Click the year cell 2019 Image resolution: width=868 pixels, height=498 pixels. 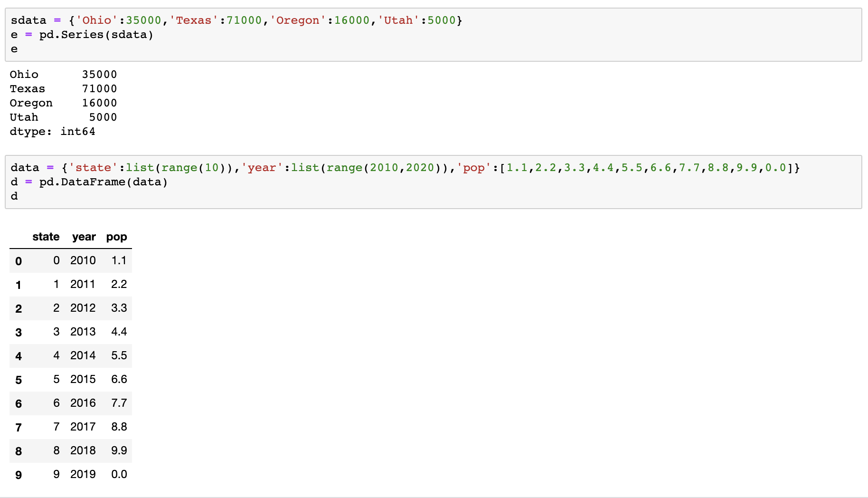coord(83,474)
